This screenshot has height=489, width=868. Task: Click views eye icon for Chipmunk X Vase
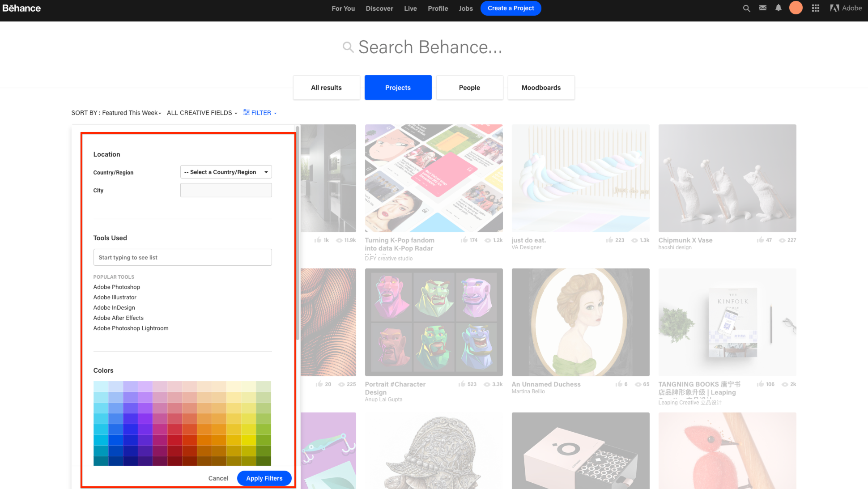pos(782,240)
